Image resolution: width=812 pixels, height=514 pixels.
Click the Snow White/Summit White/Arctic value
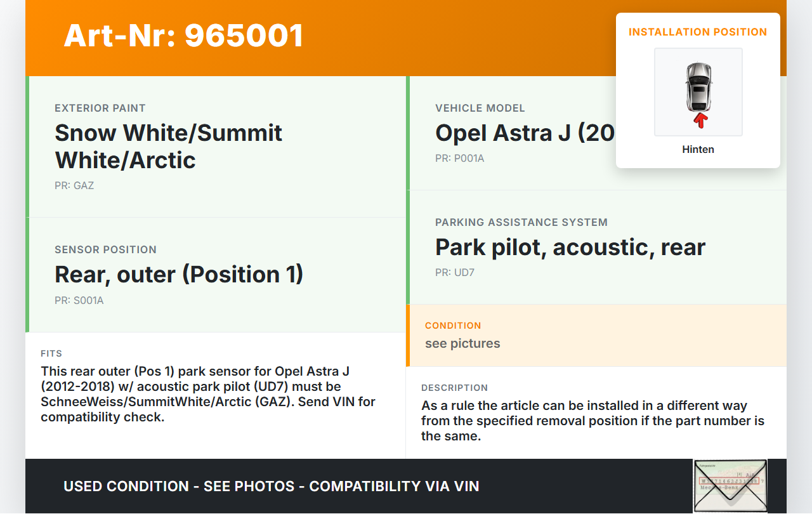point(169,147)
